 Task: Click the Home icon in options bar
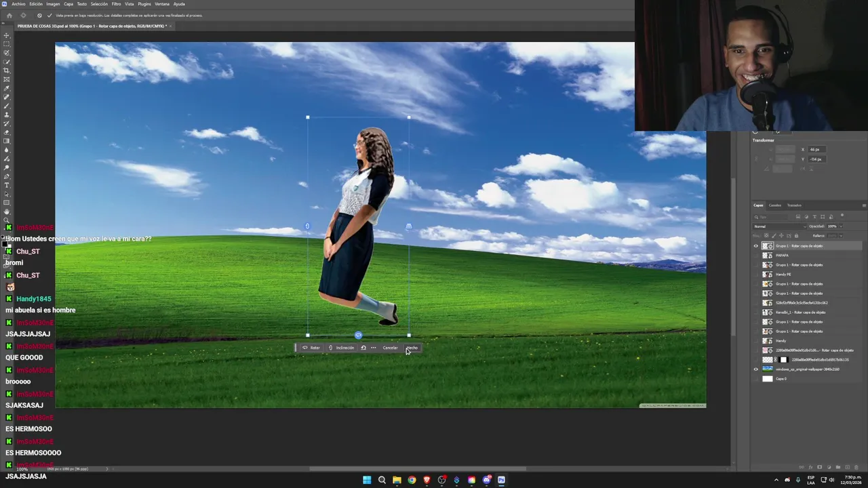coord(9,15)
